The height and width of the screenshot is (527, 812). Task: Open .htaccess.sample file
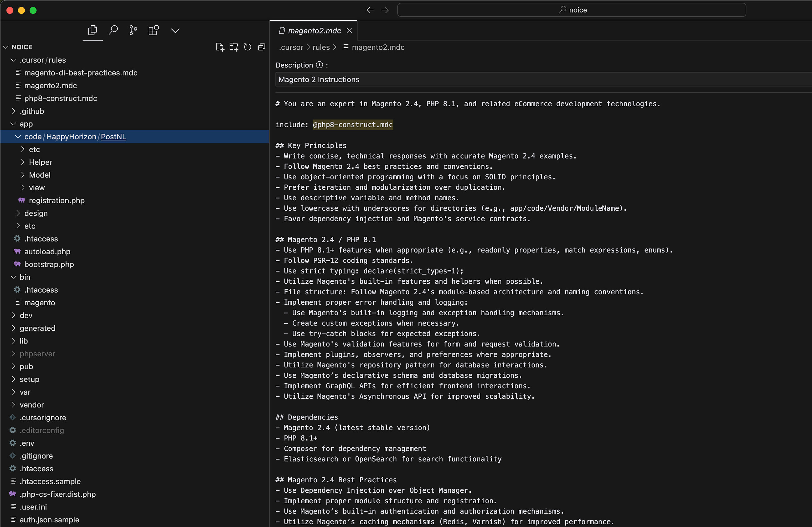(135, 481)
